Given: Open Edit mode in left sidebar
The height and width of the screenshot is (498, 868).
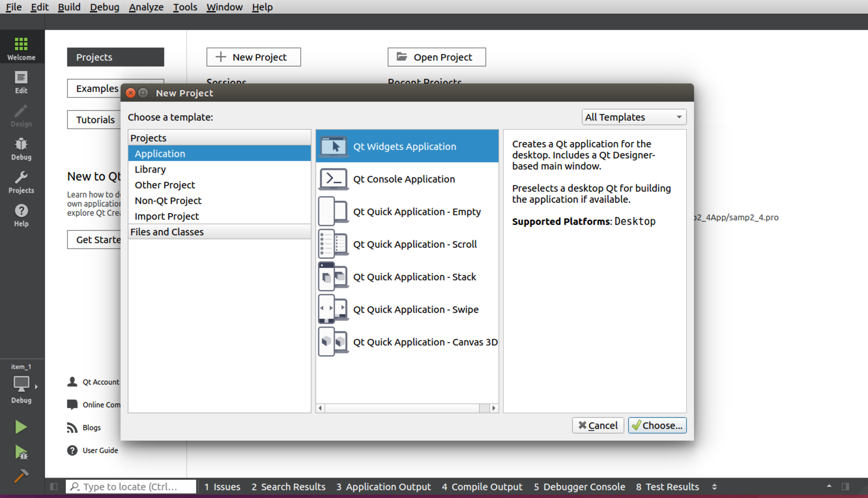Looking at the screenshot, I should point(21,82).
